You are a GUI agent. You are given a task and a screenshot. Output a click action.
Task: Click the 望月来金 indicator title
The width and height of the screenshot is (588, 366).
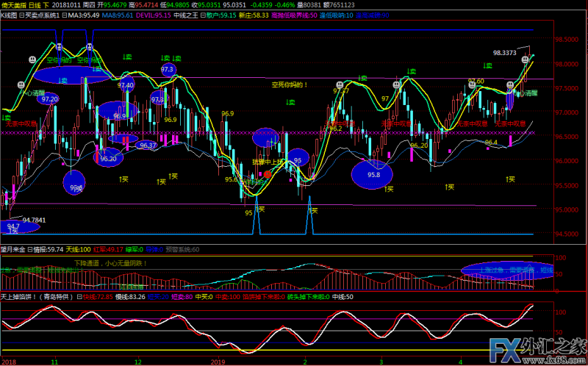click(x=13, y=249)
